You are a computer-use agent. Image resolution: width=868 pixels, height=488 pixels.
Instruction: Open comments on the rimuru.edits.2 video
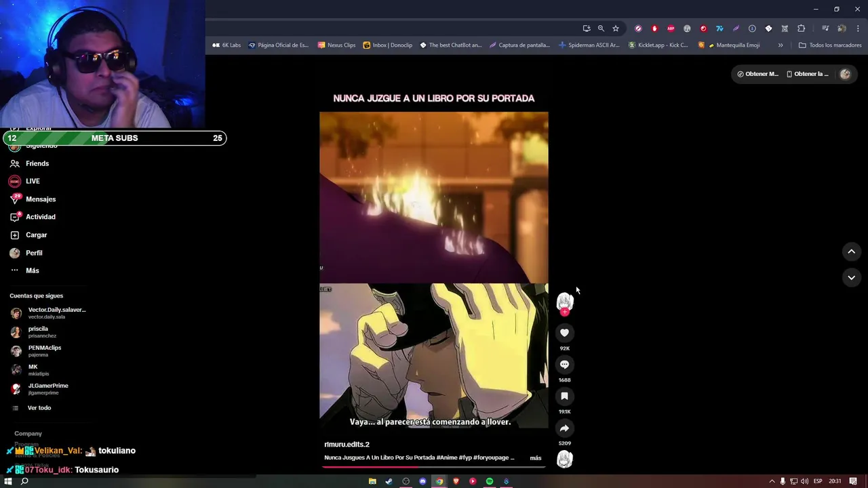coord(564,365)
